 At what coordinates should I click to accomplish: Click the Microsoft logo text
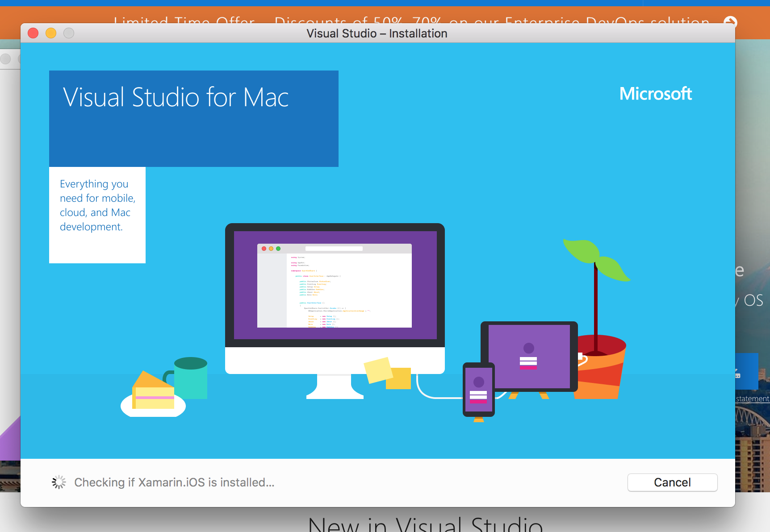click(x=655, y=94)
